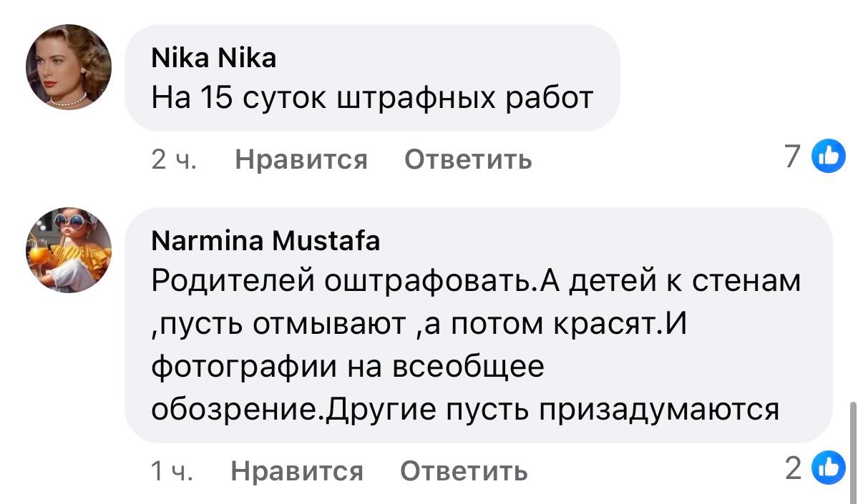Like Nika Nika's comment via Нравится
Viewport: 863px width, 504px height.
pos(301,159)
